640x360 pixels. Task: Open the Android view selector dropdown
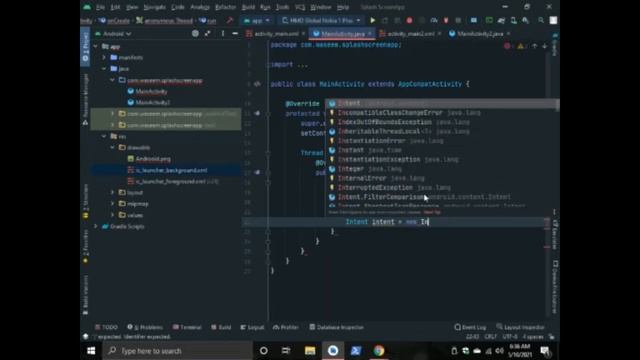coord(113,34)
